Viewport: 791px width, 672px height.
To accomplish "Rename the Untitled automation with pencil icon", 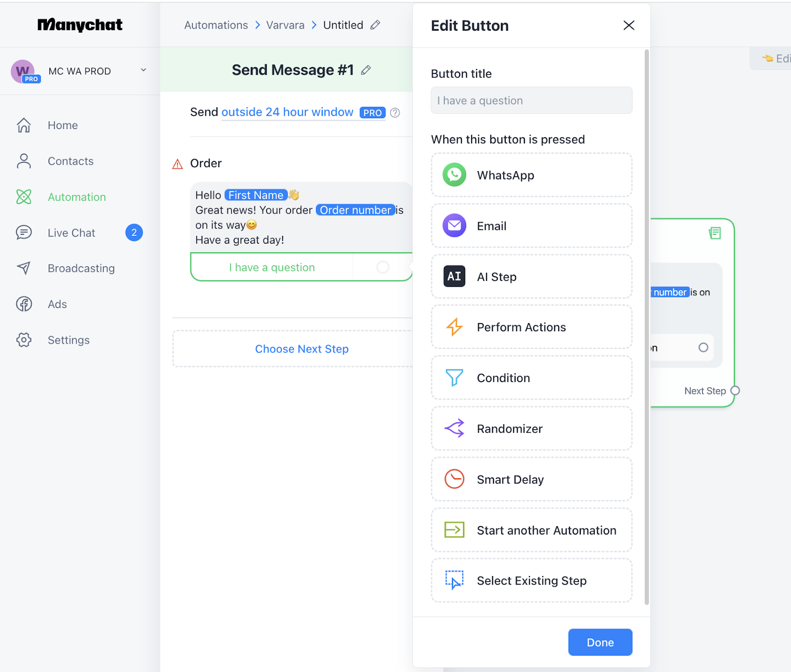I will point(375,25).
